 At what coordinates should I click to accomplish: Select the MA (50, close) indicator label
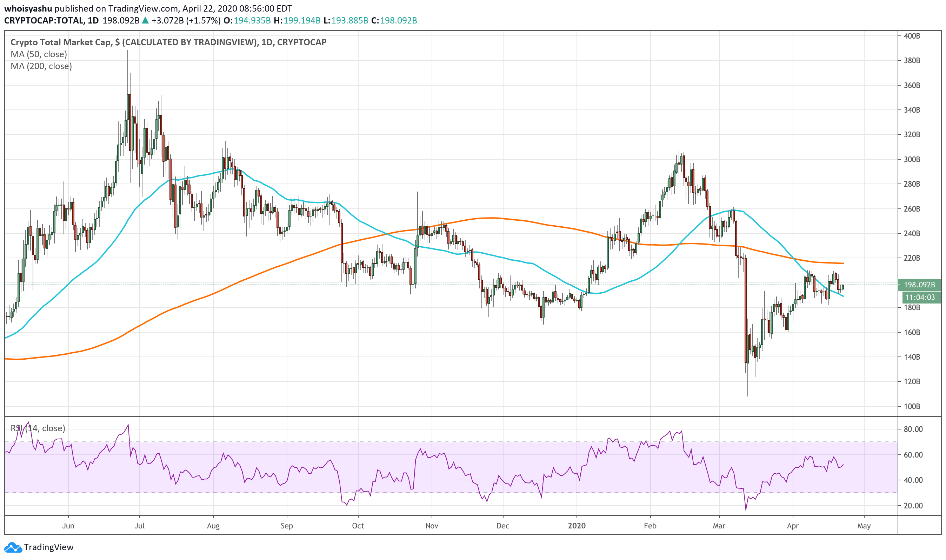point(39,54)
